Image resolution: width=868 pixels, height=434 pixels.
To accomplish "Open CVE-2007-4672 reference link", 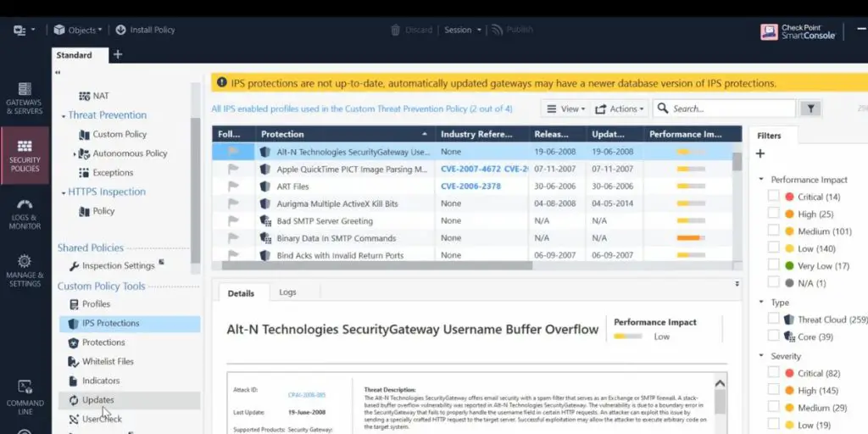I will point(470,169).
